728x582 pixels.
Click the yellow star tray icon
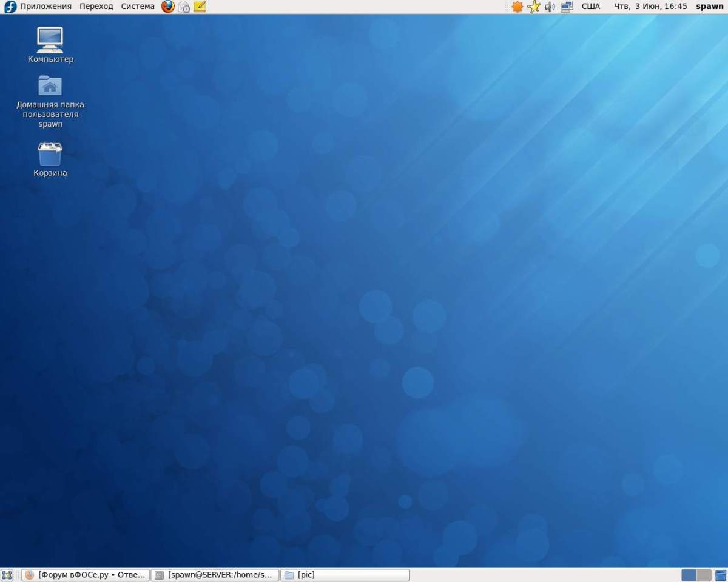[x=534, y=7]
